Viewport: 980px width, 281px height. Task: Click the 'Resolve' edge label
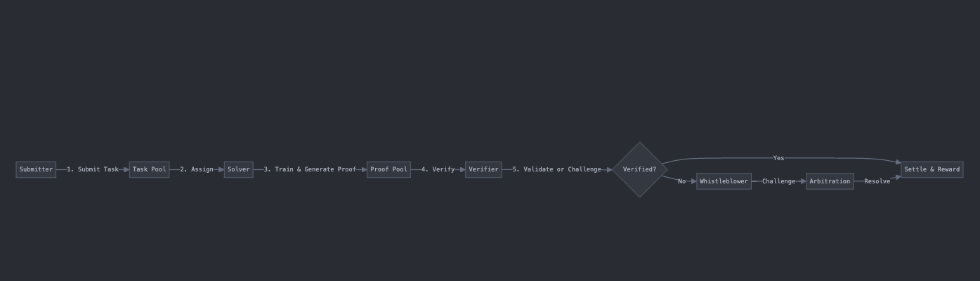[x=877, y=181]
